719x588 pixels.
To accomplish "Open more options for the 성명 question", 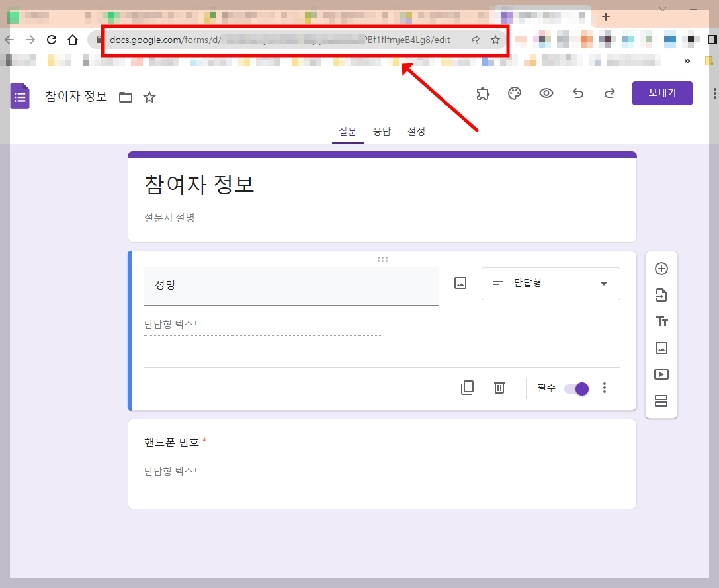I will [x=605, y=388].
